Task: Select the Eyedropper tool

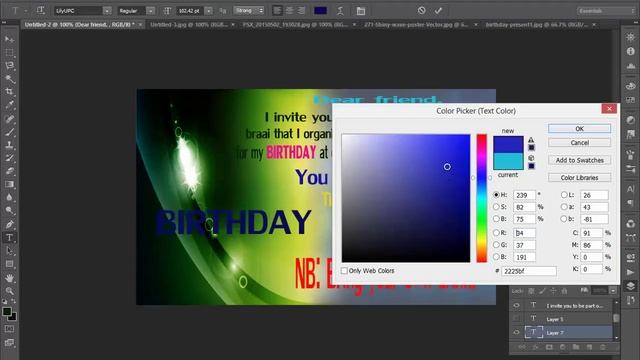Action: coord(9,105)
